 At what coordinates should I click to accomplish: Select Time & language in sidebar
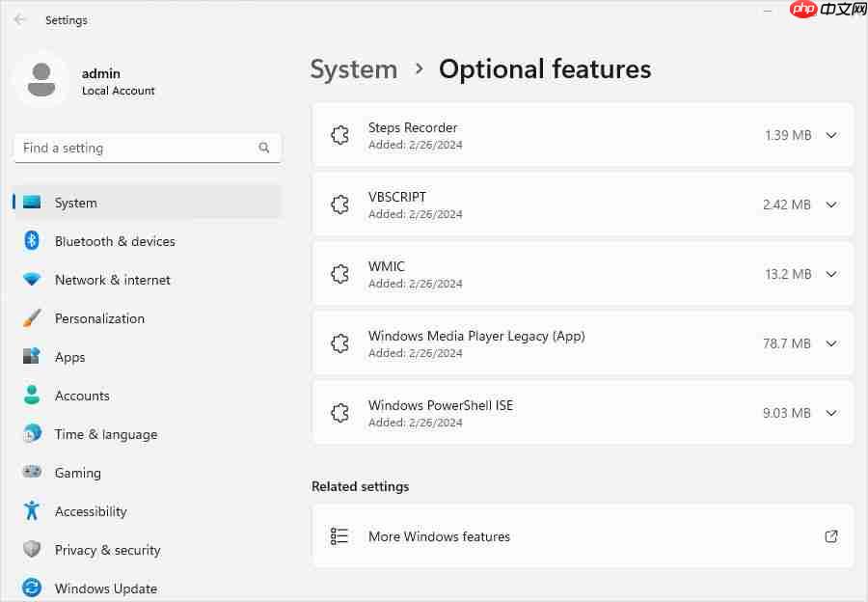pos(105,434)
